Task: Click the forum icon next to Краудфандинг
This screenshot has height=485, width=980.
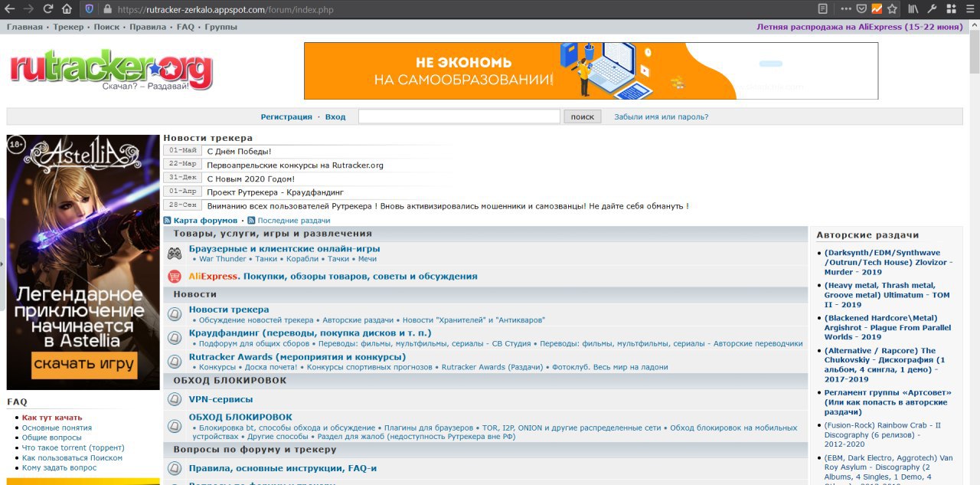Action: (x=175, y=338)
